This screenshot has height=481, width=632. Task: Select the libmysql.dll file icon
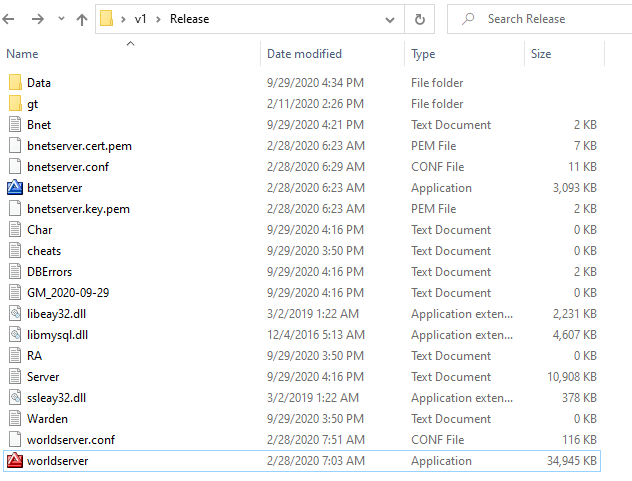click(x=15, y=334)
